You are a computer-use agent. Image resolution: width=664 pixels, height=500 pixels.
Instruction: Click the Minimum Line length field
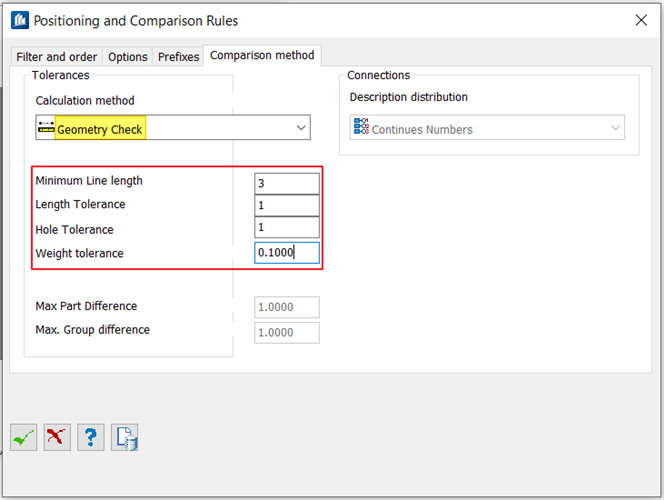tap(287, 183)
